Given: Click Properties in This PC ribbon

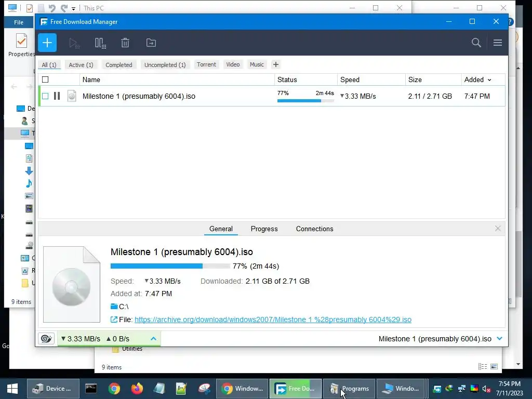Looking at the screenshot, I should click(x=21, y=45).
